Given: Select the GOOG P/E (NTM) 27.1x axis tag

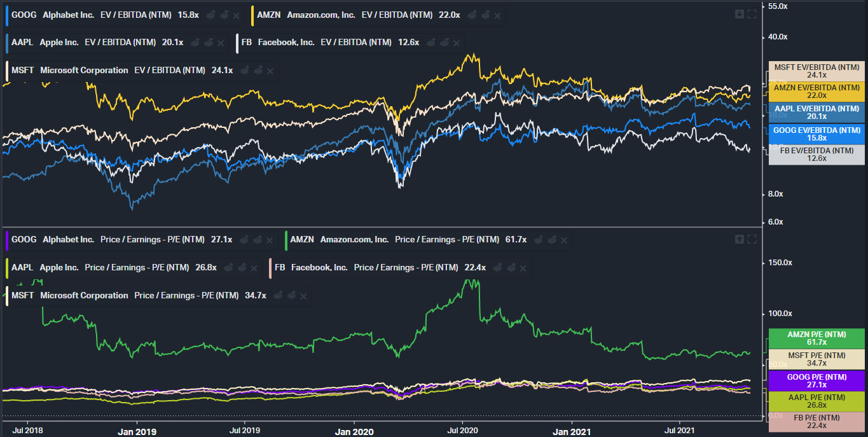Looking at the screenshot, I should pos(816,381).
